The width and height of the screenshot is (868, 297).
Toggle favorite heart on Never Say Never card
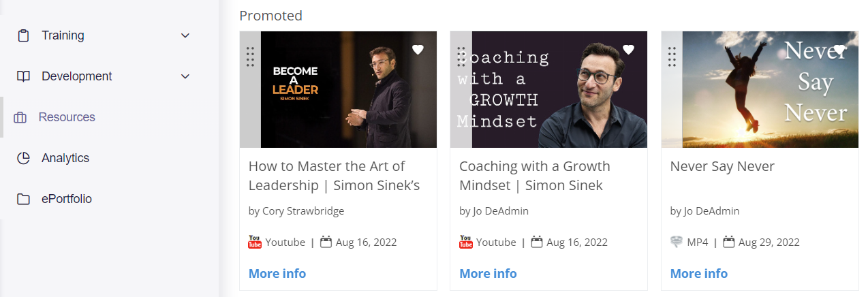tap(840, 49)
